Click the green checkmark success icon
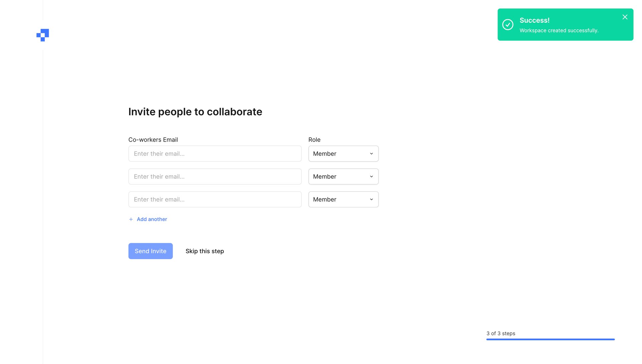The image size is (642, 364). pyautogui.click(x=508, y=25)
